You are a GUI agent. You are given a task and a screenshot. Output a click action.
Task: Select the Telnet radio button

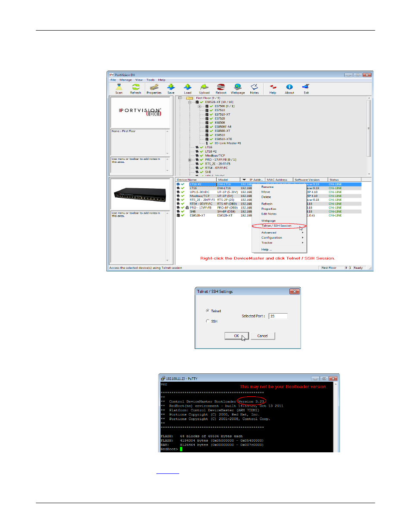[208, 311]
